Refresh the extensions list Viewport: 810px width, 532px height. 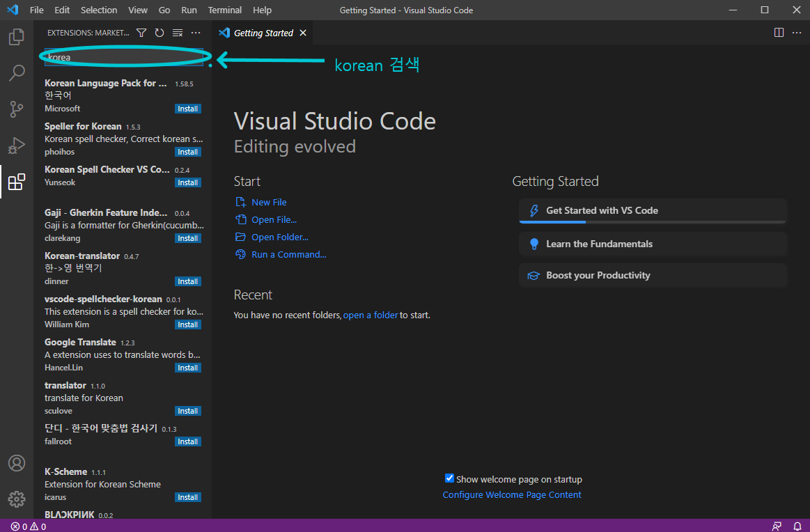tap(159, 33)
